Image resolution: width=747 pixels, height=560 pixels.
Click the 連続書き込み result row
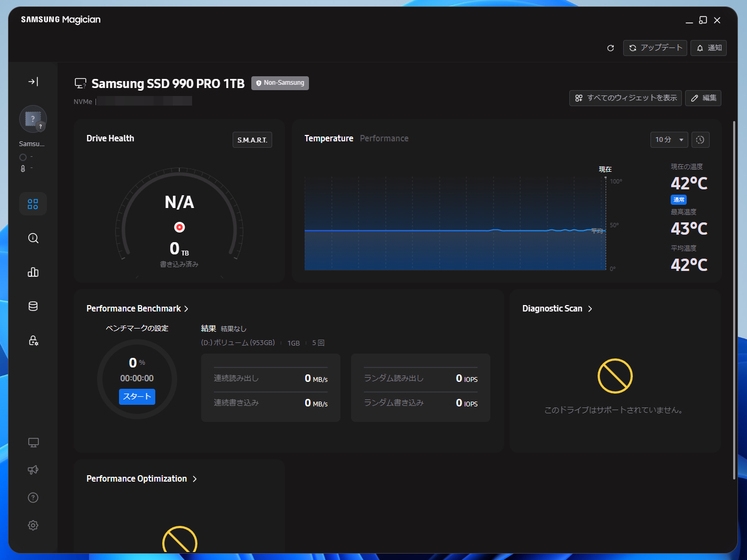point(271,403)
